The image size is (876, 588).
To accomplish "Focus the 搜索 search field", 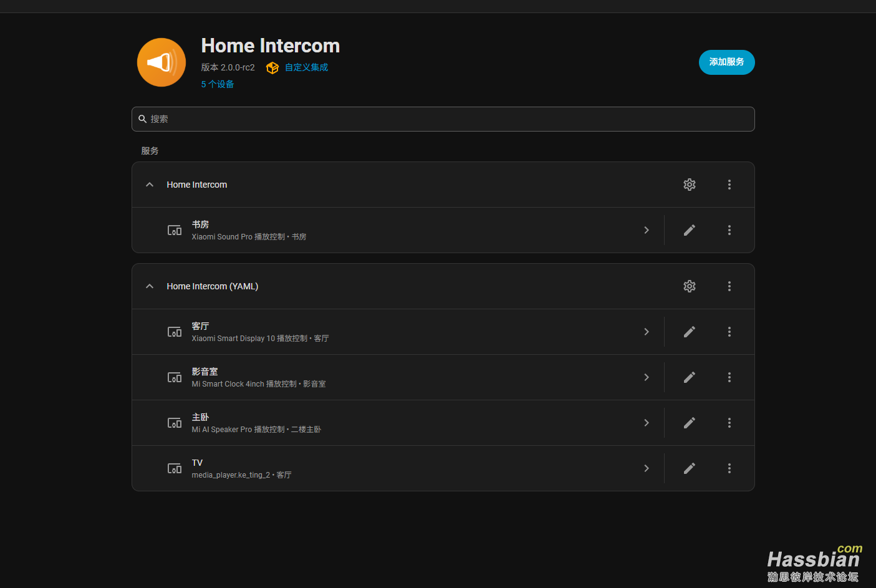I will click(x=443, y=119).
